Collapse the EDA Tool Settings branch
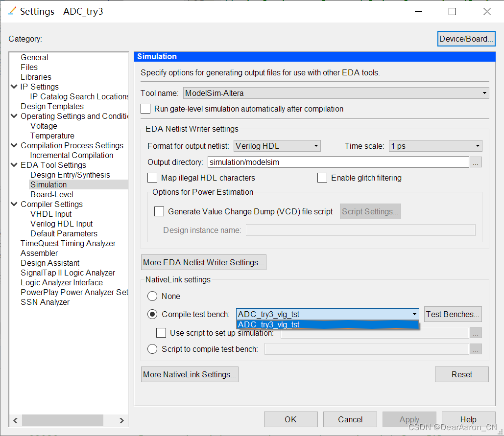The width and height of the screenshot is (504, 436). (13, 165)
